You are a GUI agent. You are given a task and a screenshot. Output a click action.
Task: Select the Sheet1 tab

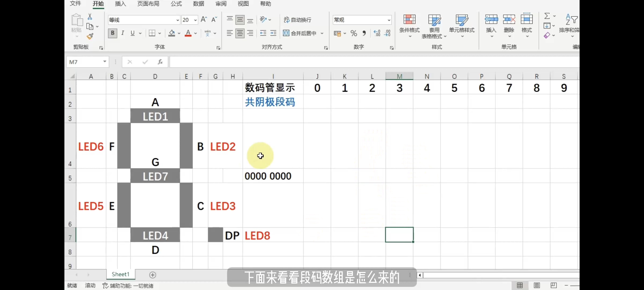120,274
